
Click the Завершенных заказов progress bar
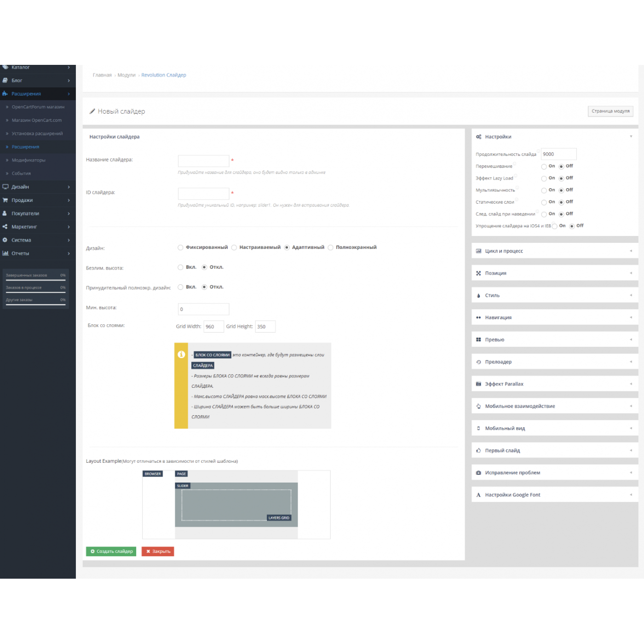click(35, 279)
